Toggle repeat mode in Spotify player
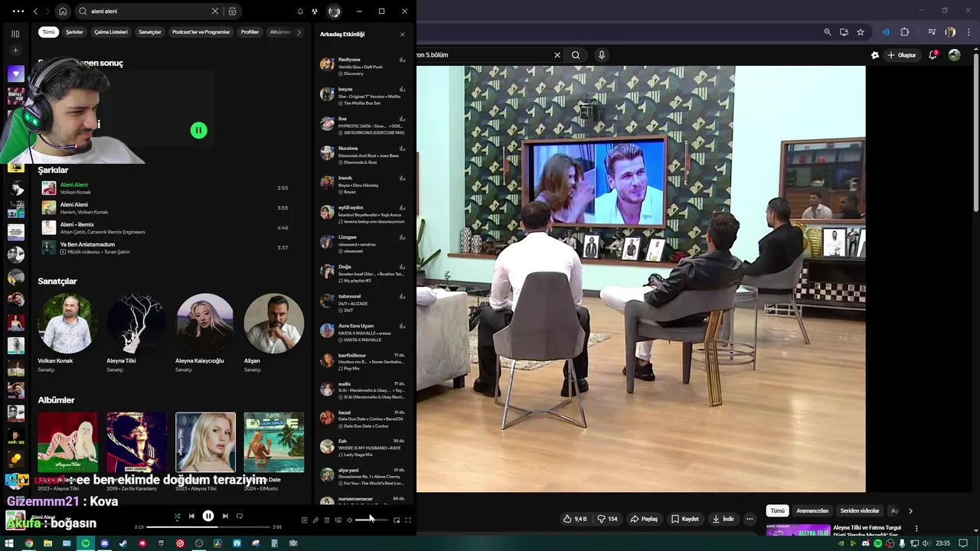The height and width of the screenshot is (551, 980). coord(240,517)
